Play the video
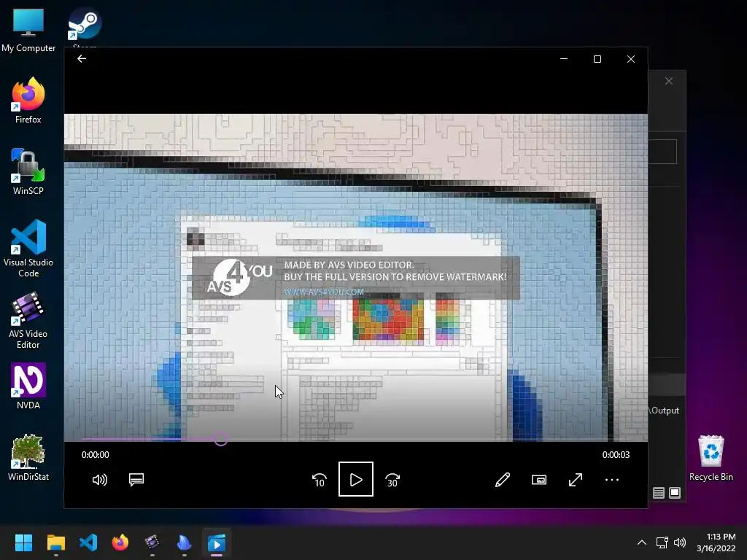 pos(356,479)
